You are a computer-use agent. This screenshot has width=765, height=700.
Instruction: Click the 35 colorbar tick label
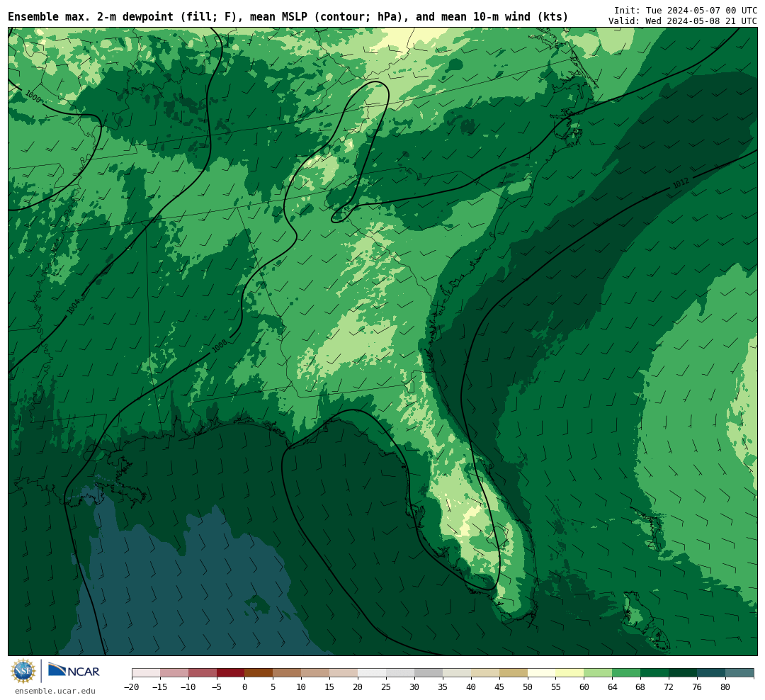(443, 687)
